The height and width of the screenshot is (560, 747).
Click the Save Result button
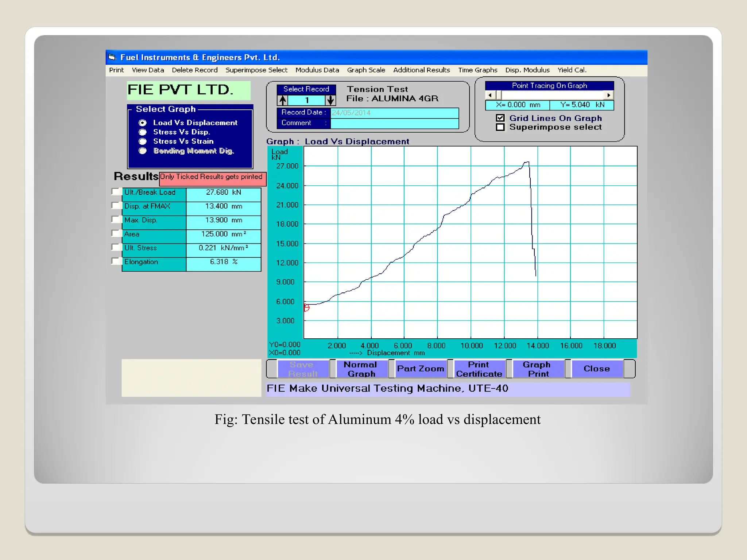pos(303,369)
